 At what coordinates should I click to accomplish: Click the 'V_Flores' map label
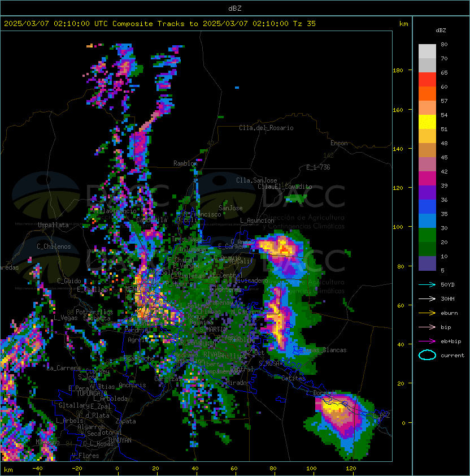(85, 456)
